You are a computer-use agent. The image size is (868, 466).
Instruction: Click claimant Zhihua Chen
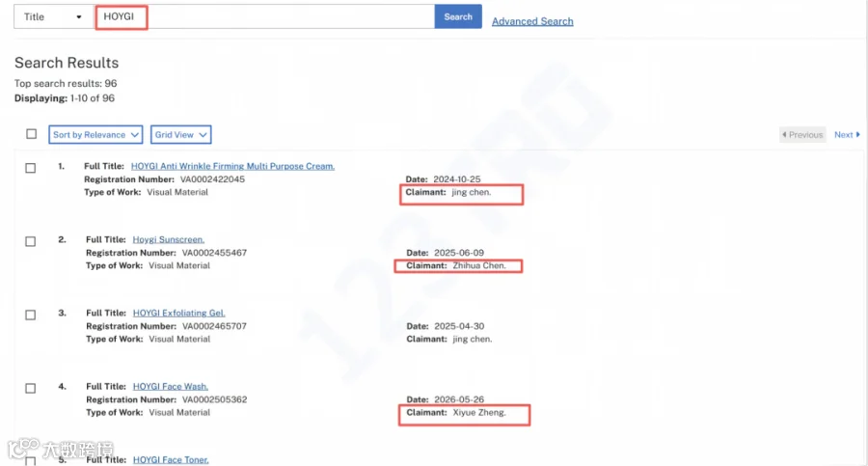coord(479,266)
